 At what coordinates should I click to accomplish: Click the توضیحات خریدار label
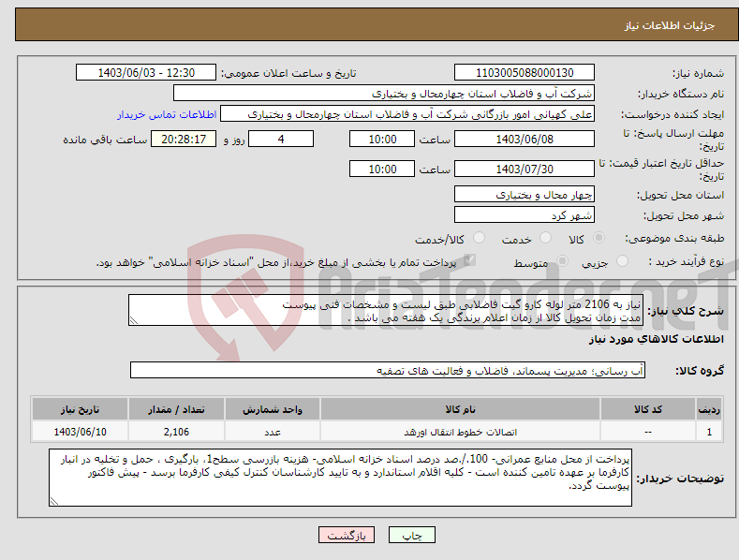[x=680, y=479]
